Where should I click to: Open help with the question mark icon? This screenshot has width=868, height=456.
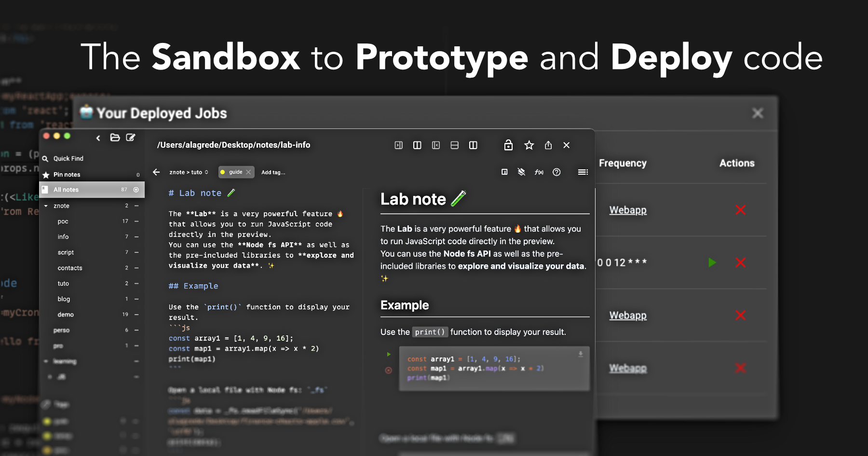click(556, 172)
